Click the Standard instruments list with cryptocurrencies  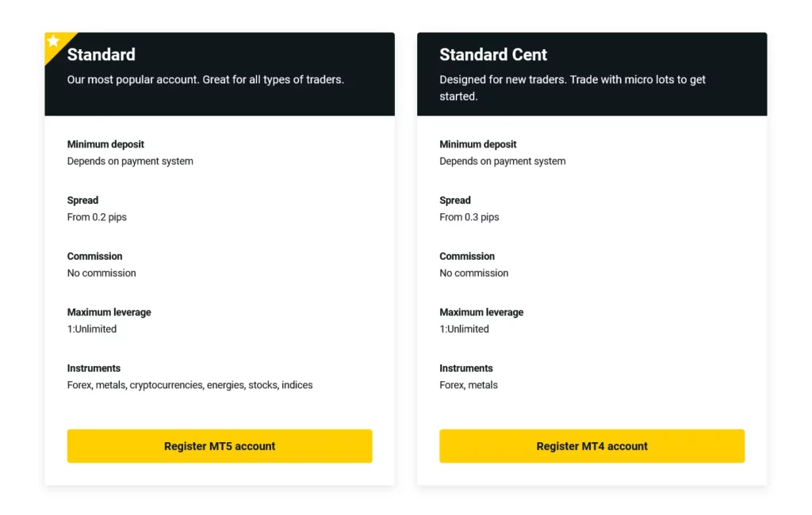190,385
